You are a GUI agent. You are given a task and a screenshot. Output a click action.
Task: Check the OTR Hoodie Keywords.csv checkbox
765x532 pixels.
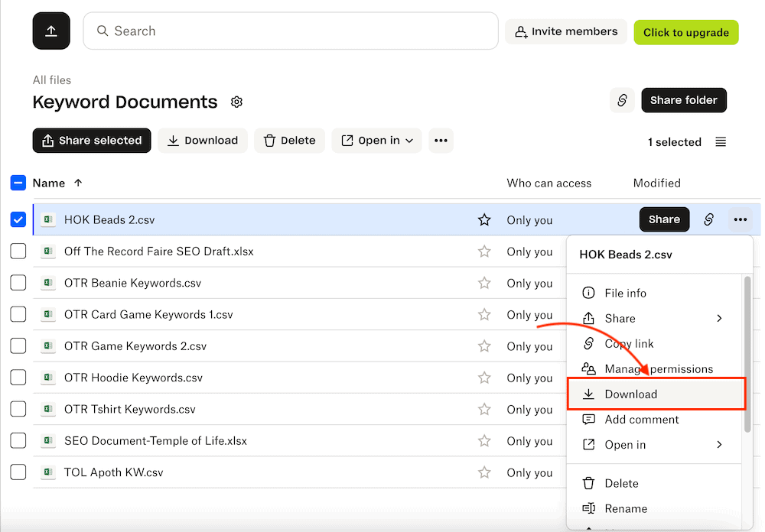[x=18, y=378]
